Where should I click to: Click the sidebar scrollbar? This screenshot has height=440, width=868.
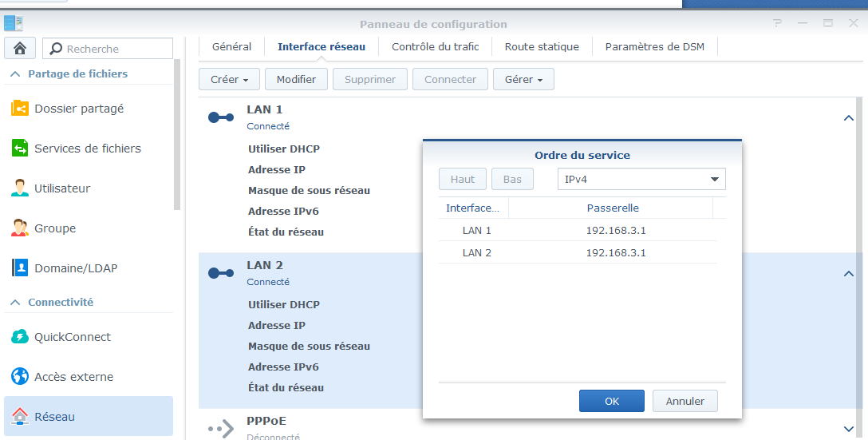pos(177,135)
